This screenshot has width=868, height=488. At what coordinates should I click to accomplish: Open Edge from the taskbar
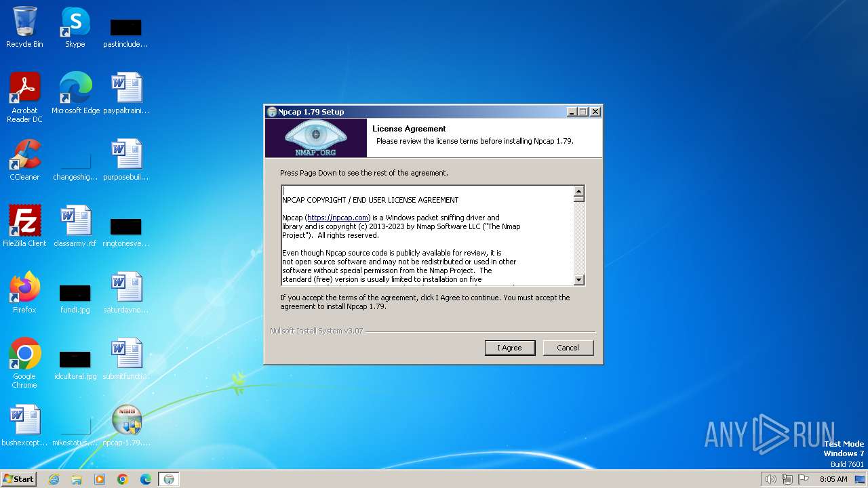point(146,479)
